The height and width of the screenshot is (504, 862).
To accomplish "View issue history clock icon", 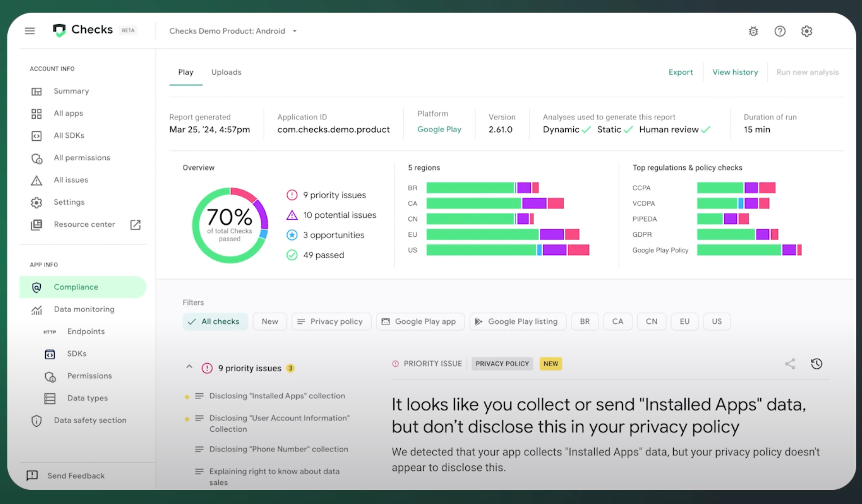I will pyautogui.click(x=816, y=364).
